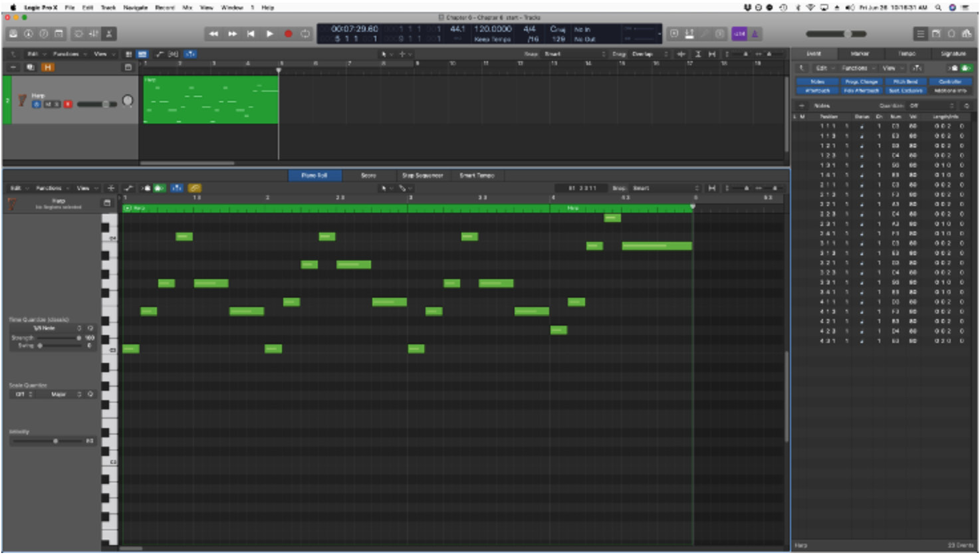Toggle MIDI Out button in Piano Roll
The width and height of the screenshot is (980, 557).
(160, 188)
